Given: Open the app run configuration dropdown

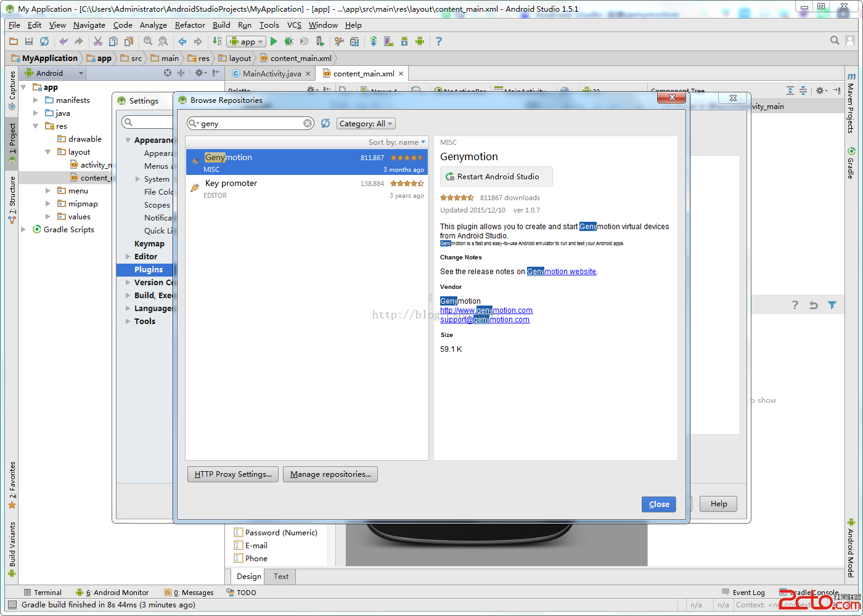Looking at the screenshot, I should click(247, 41).
